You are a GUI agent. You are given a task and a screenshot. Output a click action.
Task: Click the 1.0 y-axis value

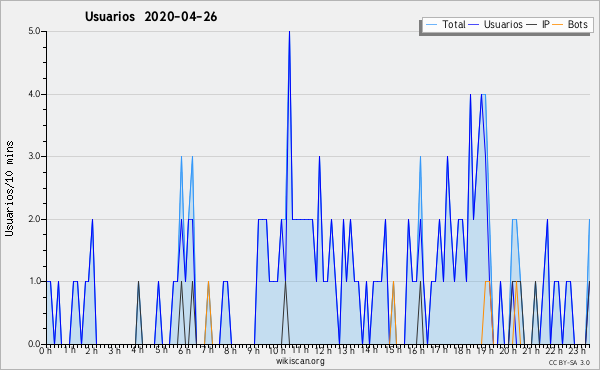(x=34, y=281)
